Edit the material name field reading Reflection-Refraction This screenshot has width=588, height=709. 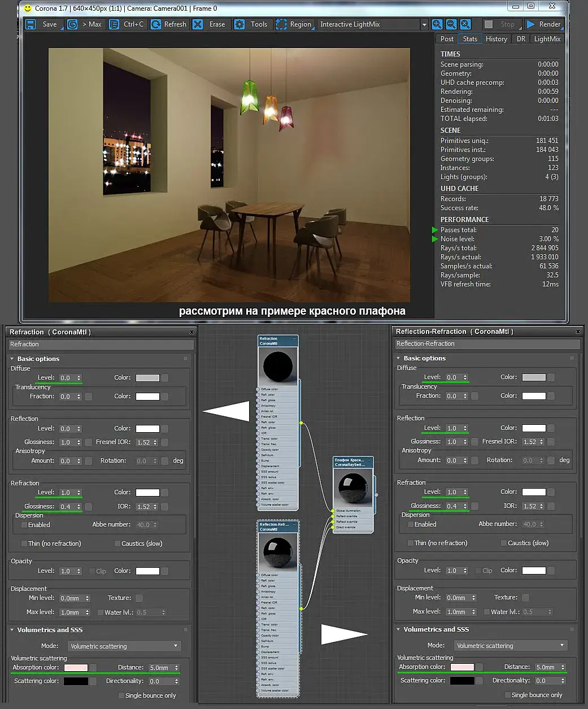click(487, 343)
